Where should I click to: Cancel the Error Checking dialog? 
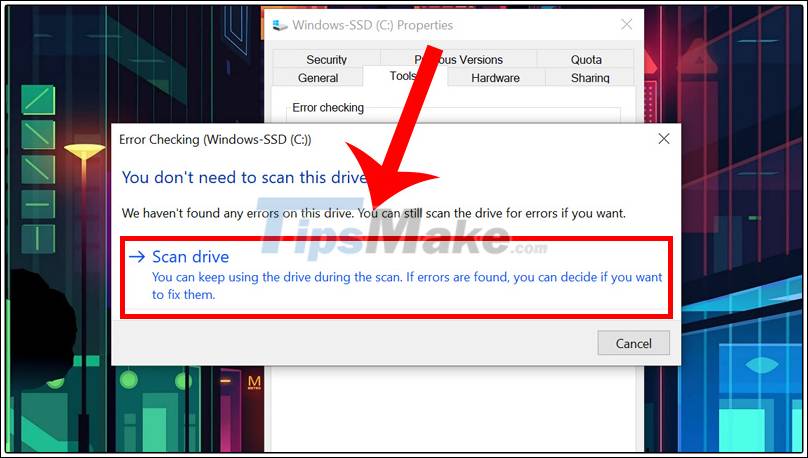pyautogui.click(x=633, y=343)
